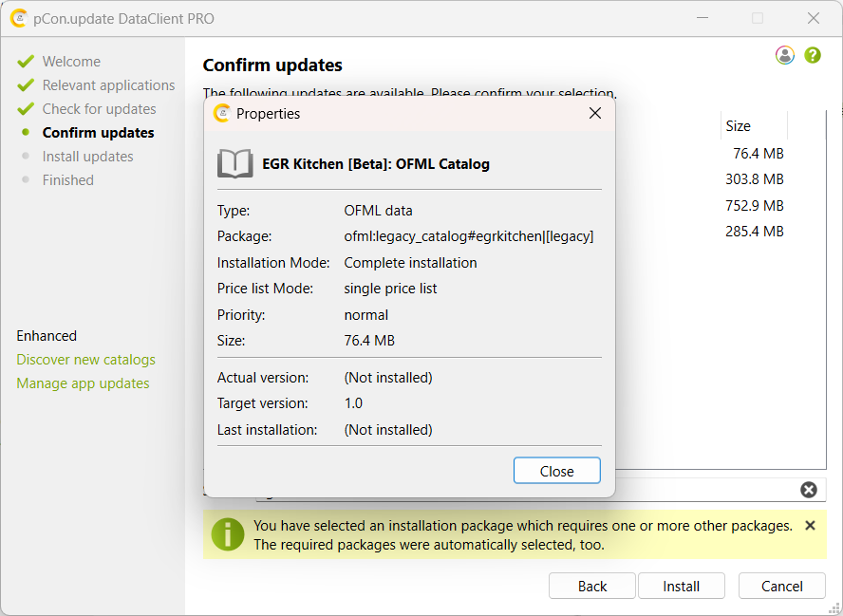Click the EGR Kitchen [Beta] catalog title

376,164
